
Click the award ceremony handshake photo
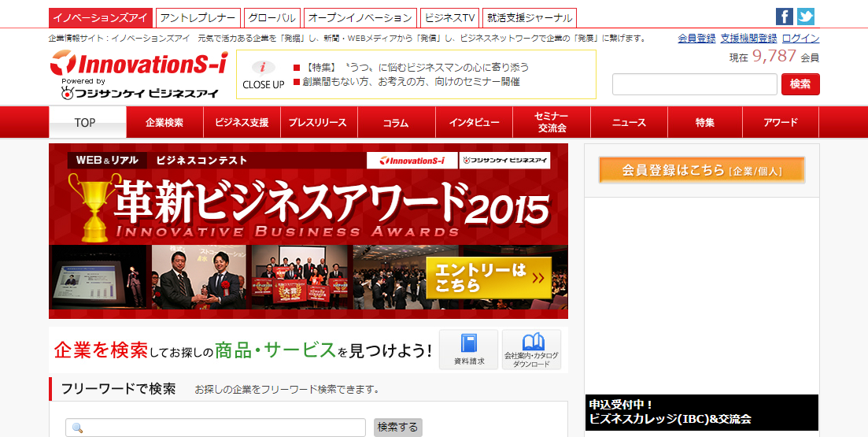[x=201, y=277]
